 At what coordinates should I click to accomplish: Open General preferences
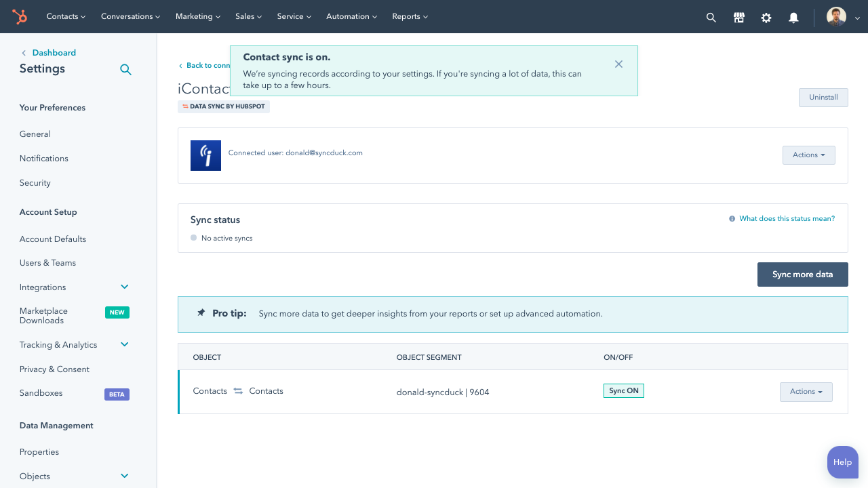click(35, 134)
